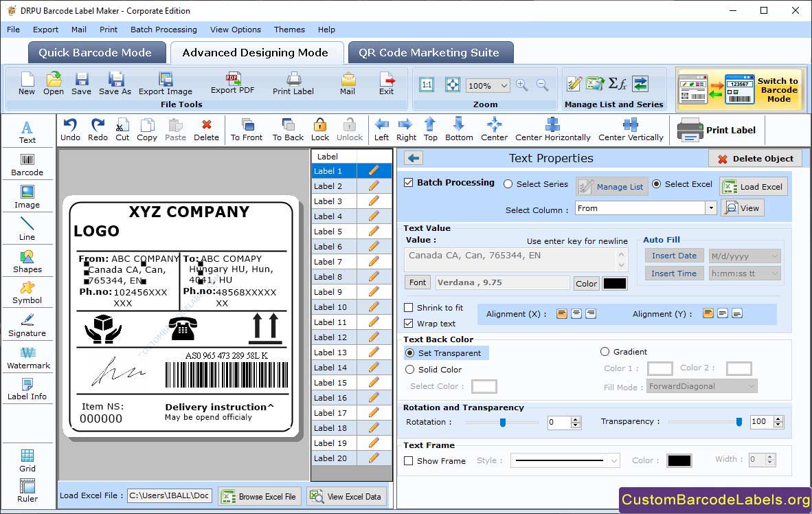Click the fit-to-window zoom icon
812x514 pixels.
pos(453,85)
